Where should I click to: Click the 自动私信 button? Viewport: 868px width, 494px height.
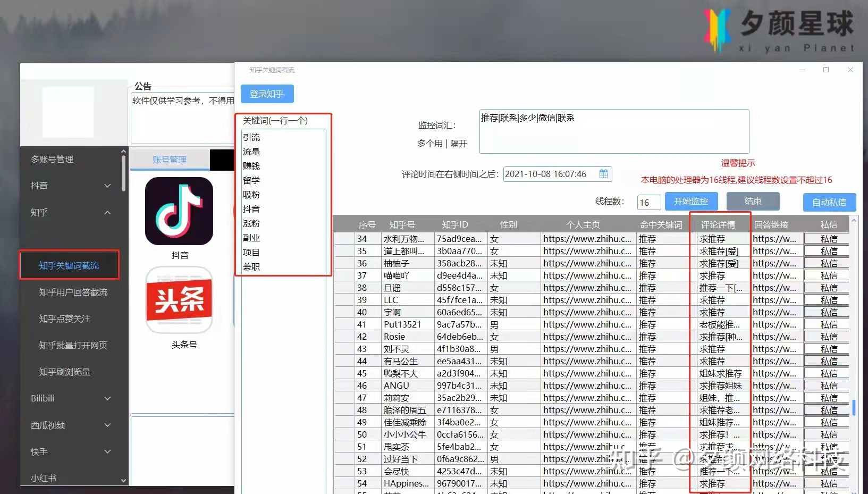tap(829, 202)
